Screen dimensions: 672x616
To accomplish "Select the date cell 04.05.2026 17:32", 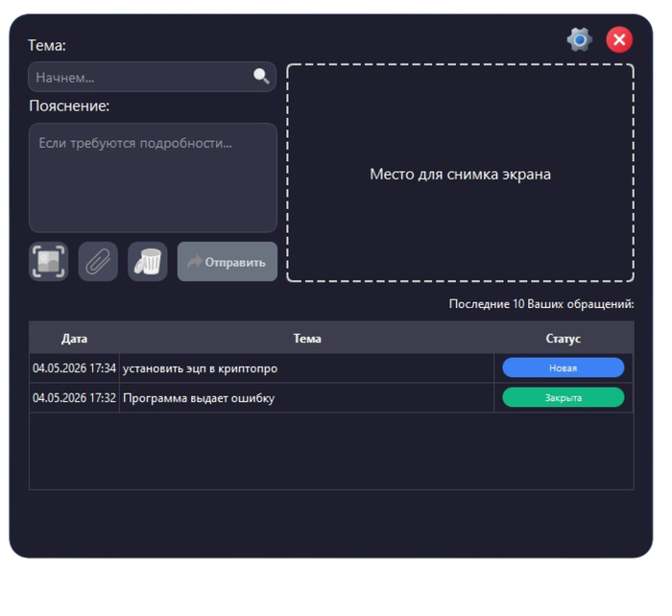I will (x=74, y=398).
